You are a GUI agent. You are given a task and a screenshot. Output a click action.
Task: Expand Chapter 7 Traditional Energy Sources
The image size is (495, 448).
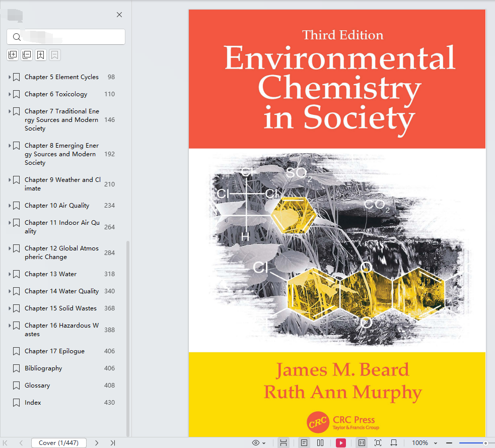click(x=10, y=111)
